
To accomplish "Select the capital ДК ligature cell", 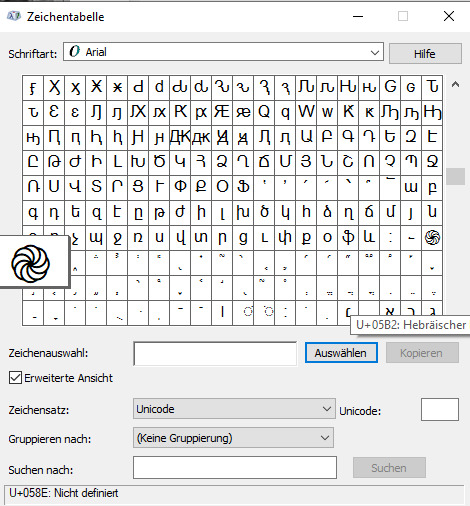I will 180,137.
